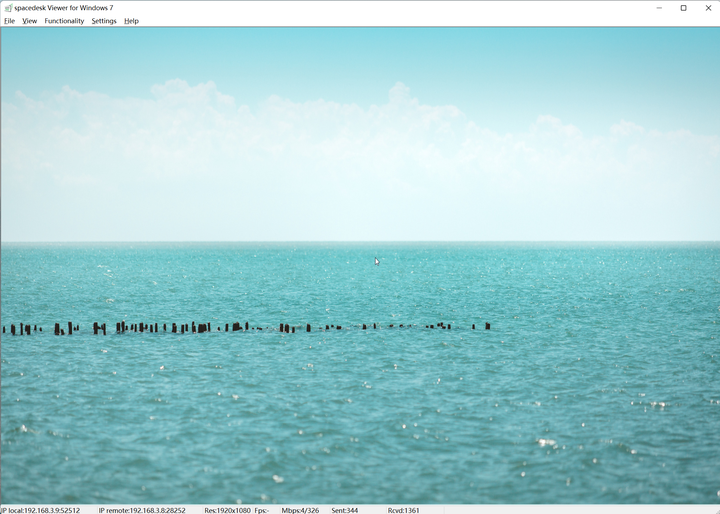Click the Fps status bar entry
The image size is (720, 514).
coord(262,510)
